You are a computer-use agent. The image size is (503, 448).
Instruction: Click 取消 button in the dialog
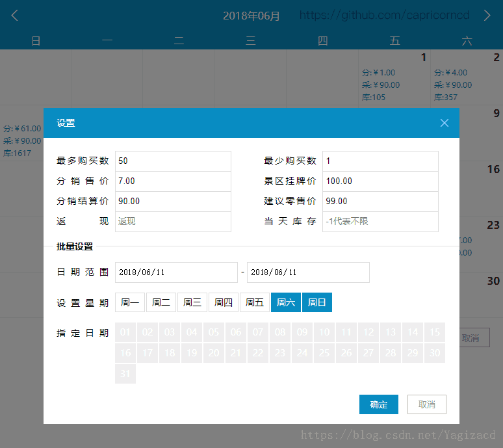427,404
